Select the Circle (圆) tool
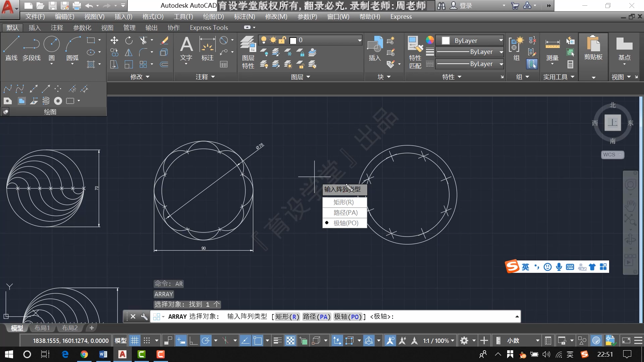 pyautogui.click(x=52, y=49)
